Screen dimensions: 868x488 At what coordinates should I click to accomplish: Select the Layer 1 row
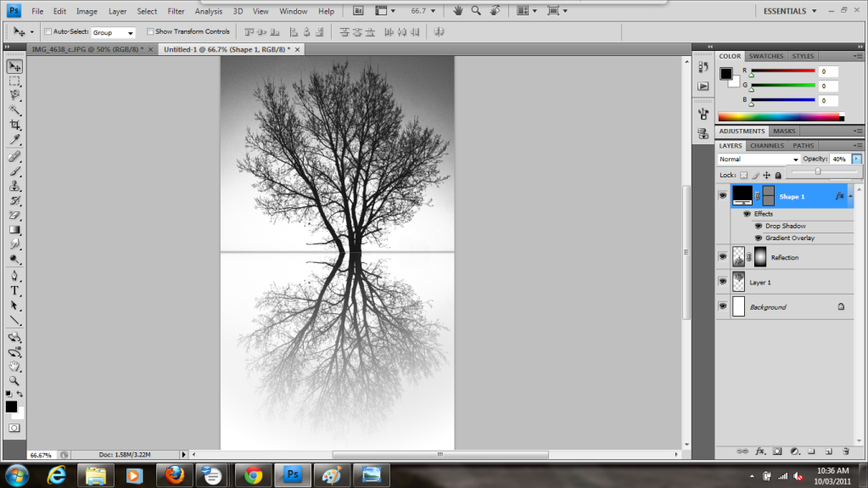[x=784, y=282]
